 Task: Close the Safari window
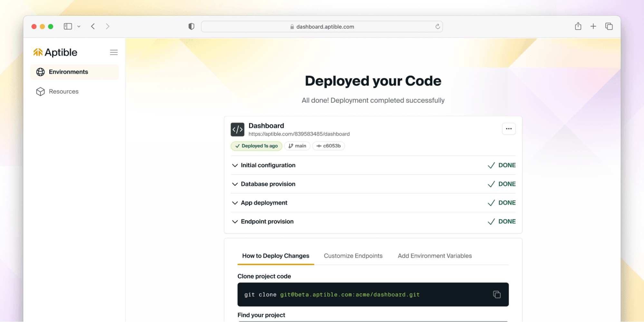click(34, 26)
